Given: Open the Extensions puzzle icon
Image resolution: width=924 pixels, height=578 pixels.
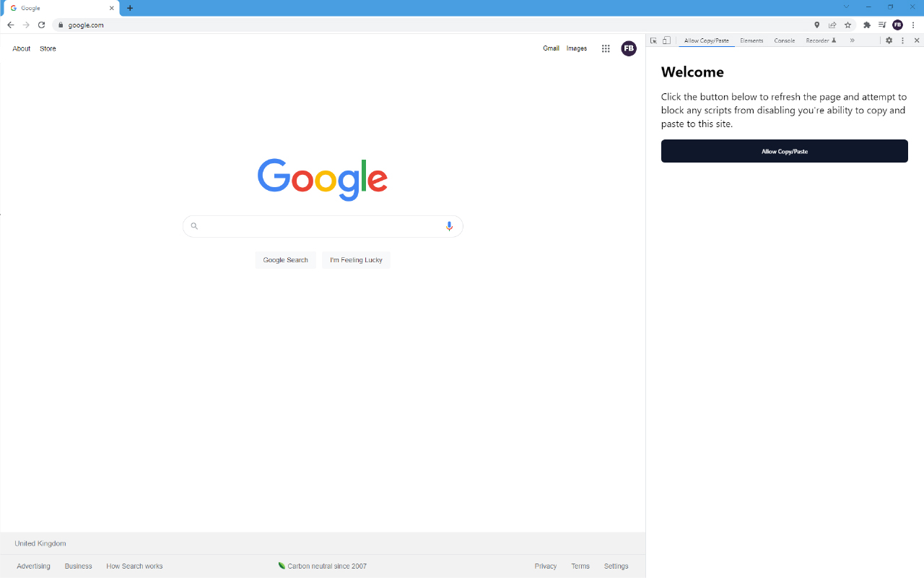Looking at the screenshot, I should click(x=867, y=25).
